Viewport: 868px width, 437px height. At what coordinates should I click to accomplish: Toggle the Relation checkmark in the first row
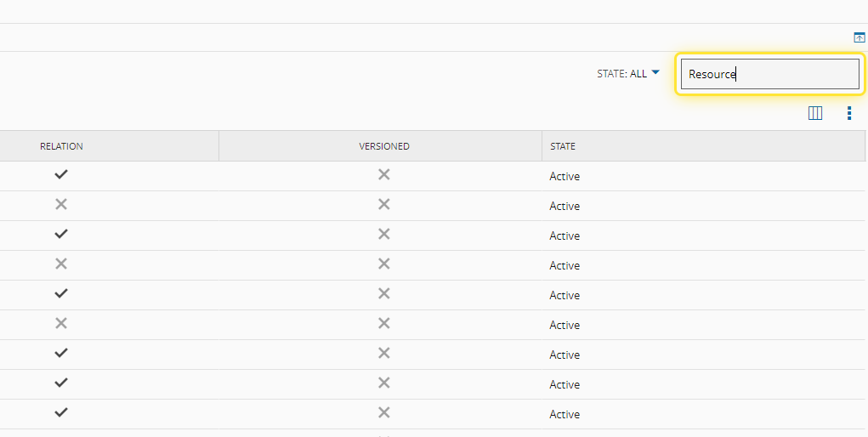point(61,174)
